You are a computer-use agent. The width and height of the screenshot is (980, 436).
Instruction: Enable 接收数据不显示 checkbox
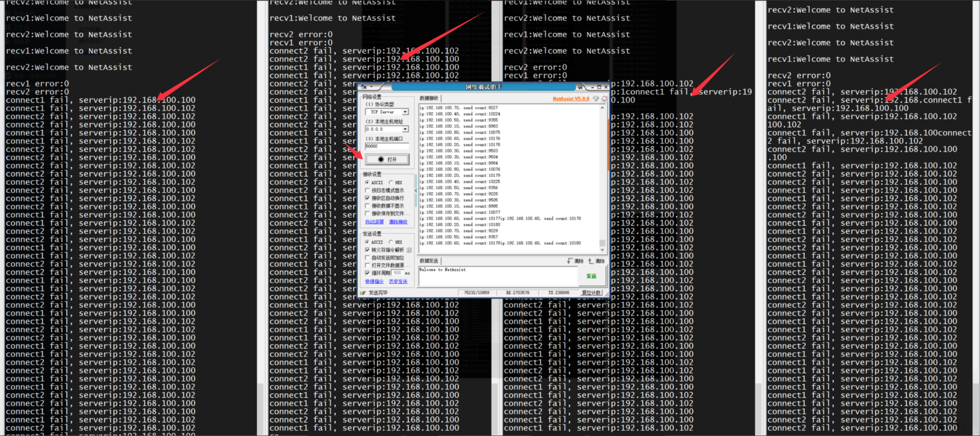(x=367, y=206)
